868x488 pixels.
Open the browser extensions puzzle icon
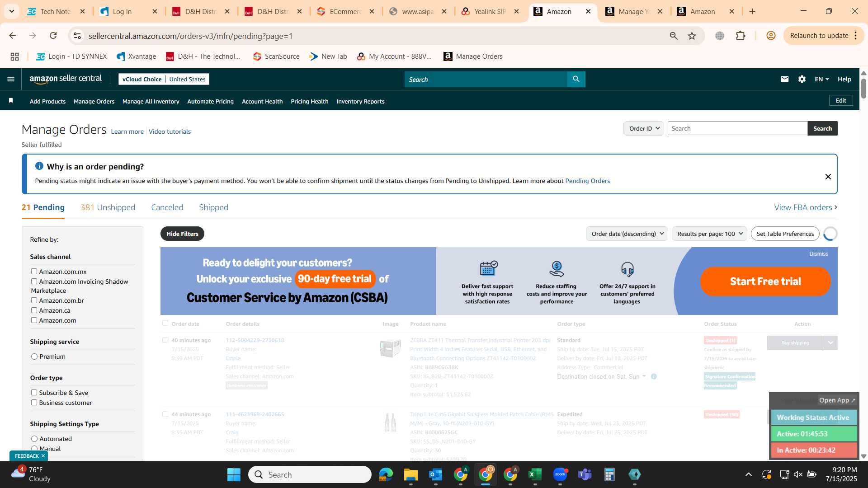point(741,36)
